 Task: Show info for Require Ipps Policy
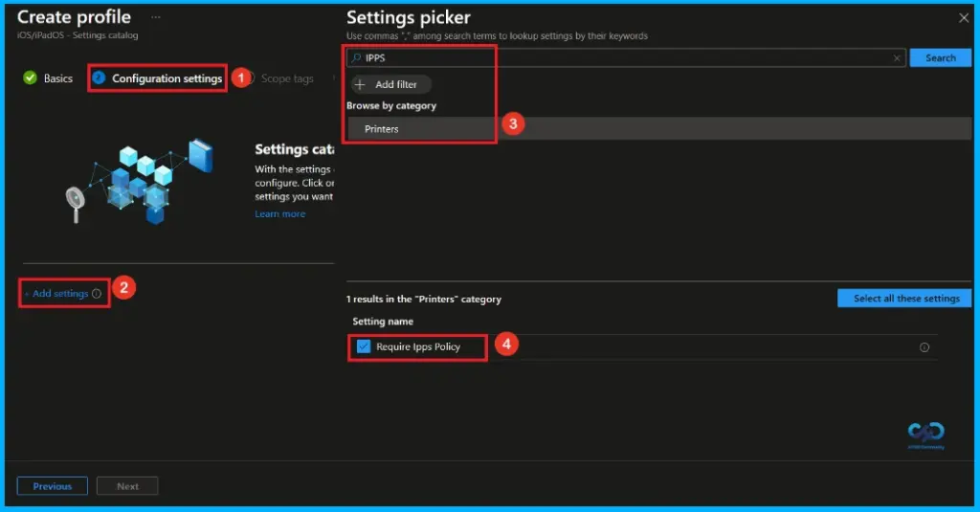point(924,347)
